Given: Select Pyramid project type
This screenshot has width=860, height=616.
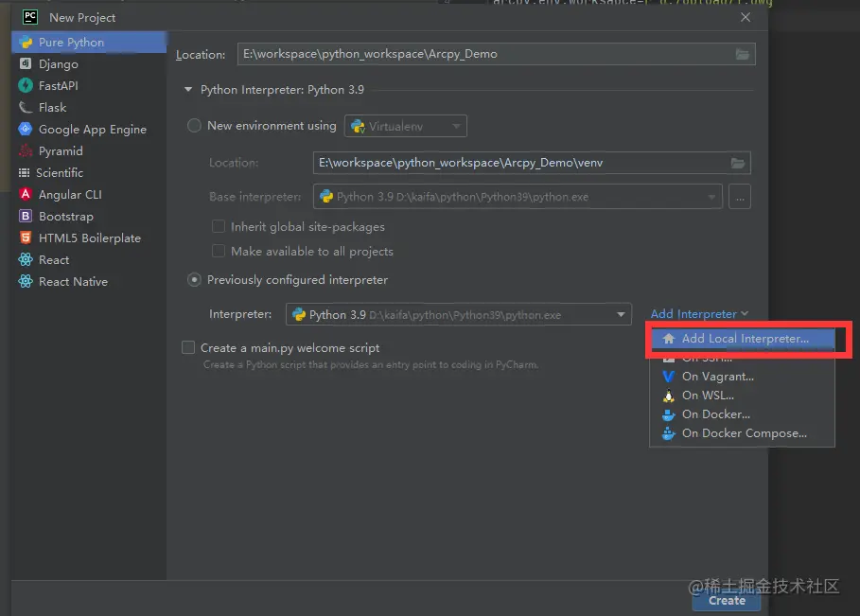Looking at the screenshot, I should point(89,150).
